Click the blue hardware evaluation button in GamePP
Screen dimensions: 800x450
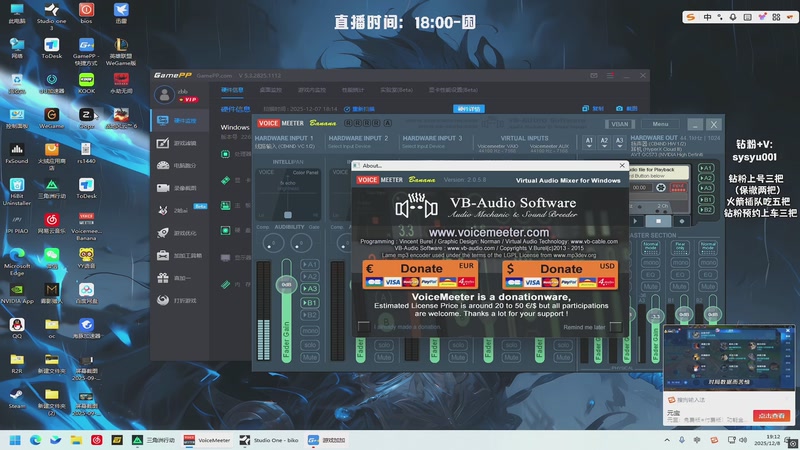click(x=469, y=109)
